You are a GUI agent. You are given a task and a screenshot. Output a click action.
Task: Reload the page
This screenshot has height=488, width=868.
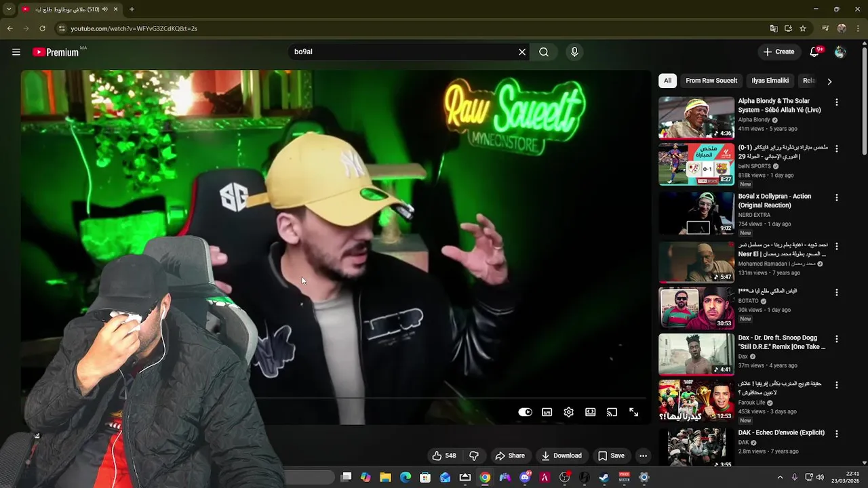coord(42,28)
